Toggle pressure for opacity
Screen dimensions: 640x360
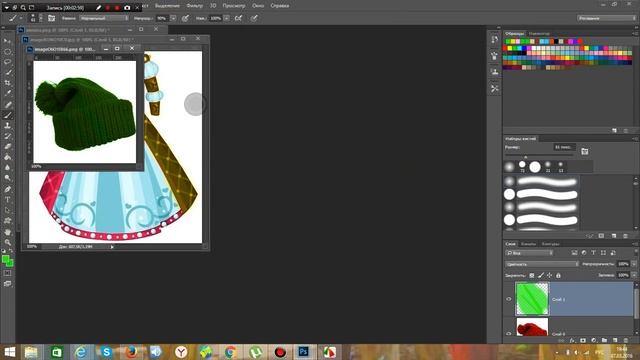185,18
